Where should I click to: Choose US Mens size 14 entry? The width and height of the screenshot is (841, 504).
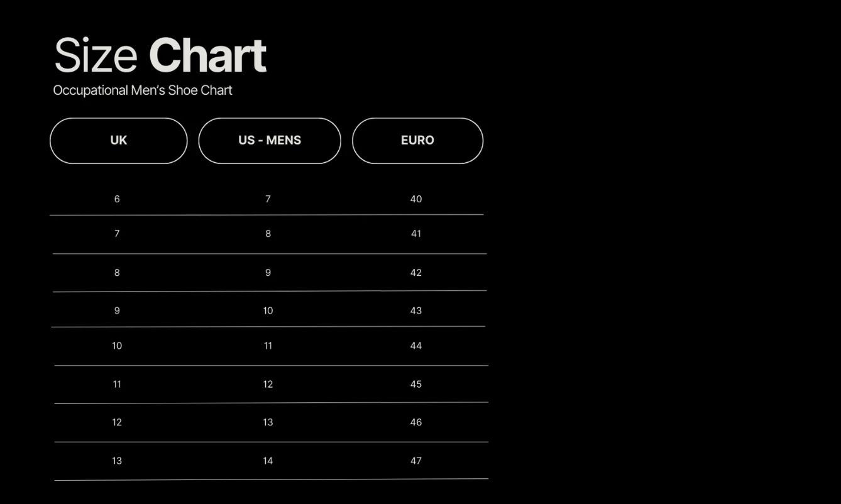pos(268,461)
